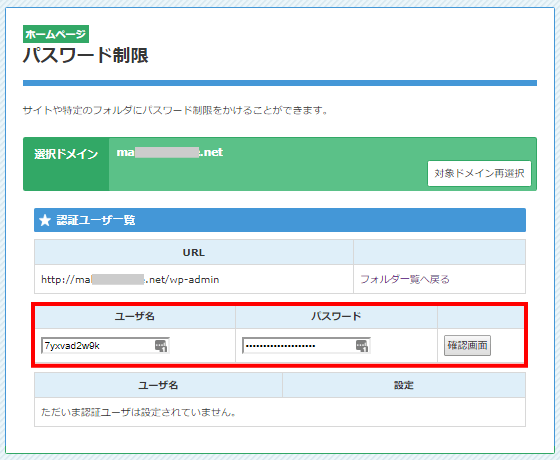Click the password manager icon in password field

pos(362,346)
